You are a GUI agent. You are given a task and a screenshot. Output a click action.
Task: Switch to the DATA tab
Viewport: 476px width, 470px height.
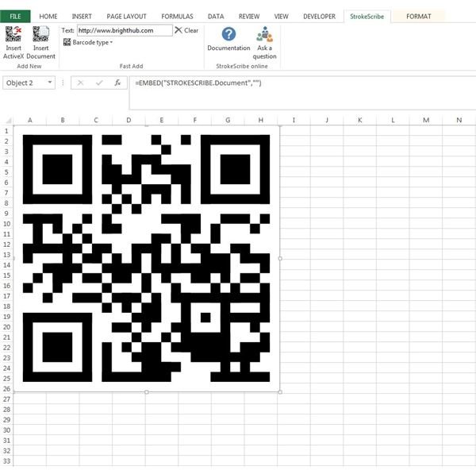216,17
